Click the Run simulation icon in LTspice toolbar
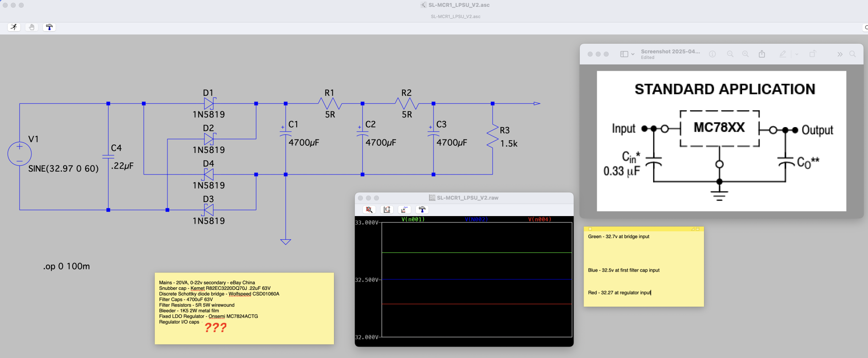 pos(14,27)
